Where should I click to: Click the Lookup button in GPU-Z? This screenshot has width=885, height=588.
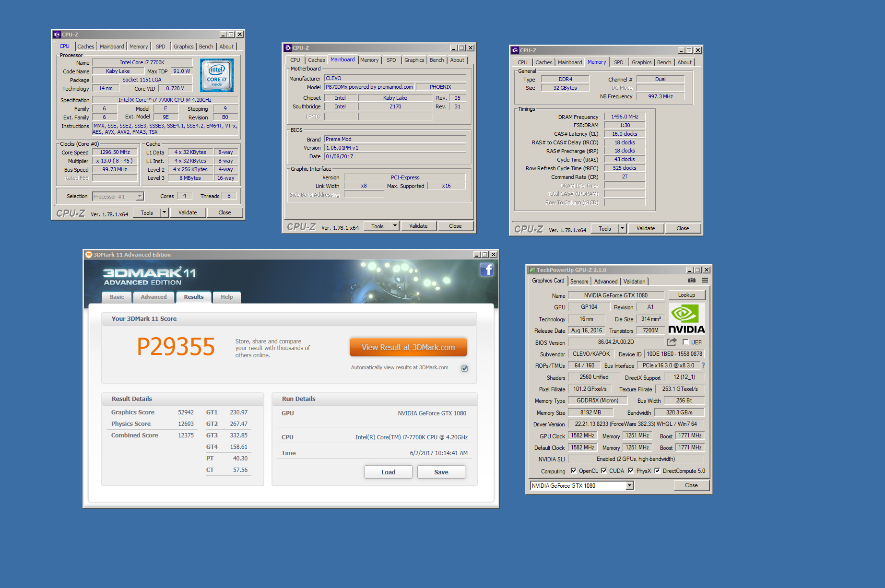pyautogui.click(x=686, y=295)
